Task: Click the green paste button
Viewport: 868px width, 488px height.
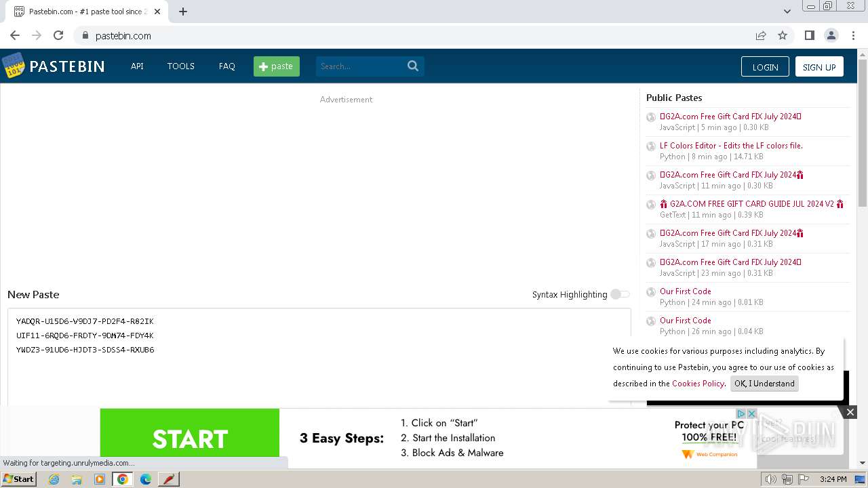Action: pyautogui.click(x=277, y=66)
